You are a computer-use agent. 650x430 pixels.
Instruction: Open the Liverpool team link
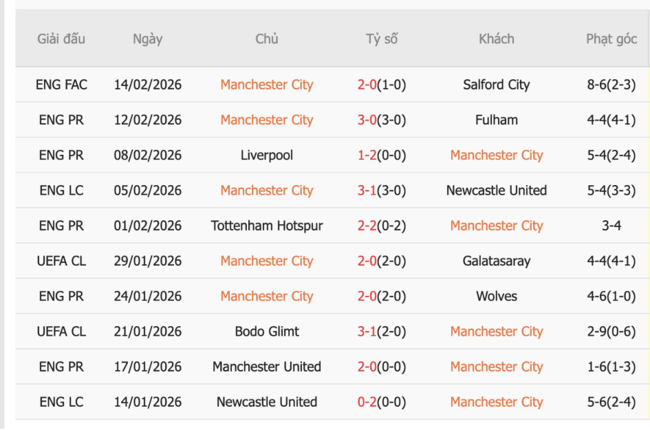(266, 155)
